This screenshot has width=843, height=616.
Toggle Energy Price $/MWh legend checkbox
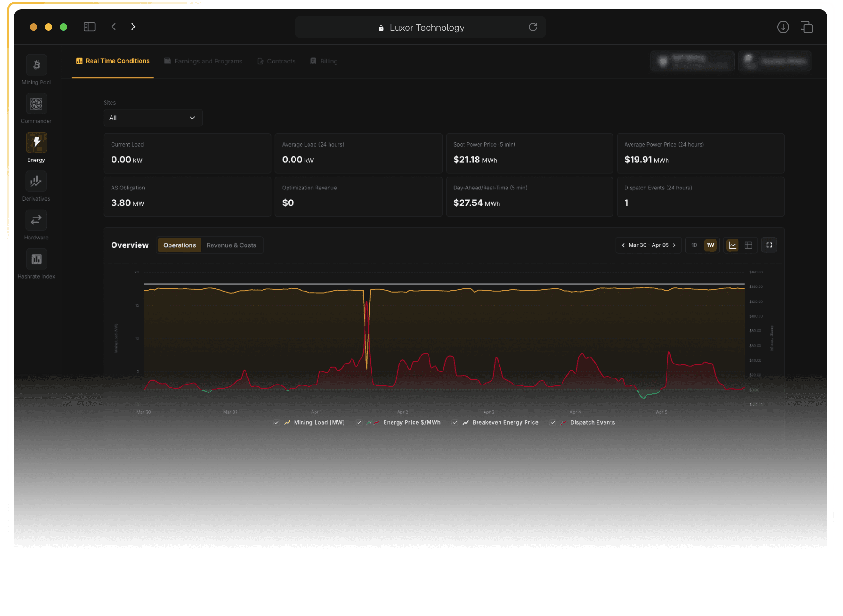click(359, 422)
